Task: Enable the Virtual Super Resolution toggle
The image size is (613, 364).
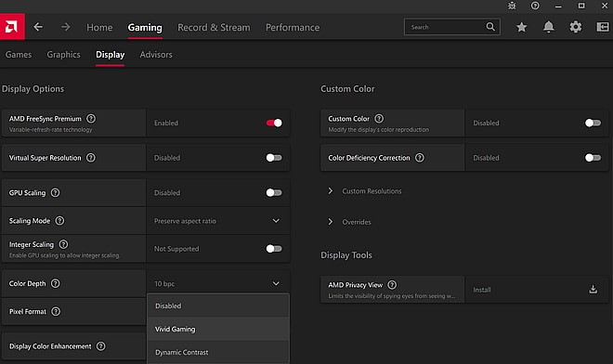Action: click(274, 158)
